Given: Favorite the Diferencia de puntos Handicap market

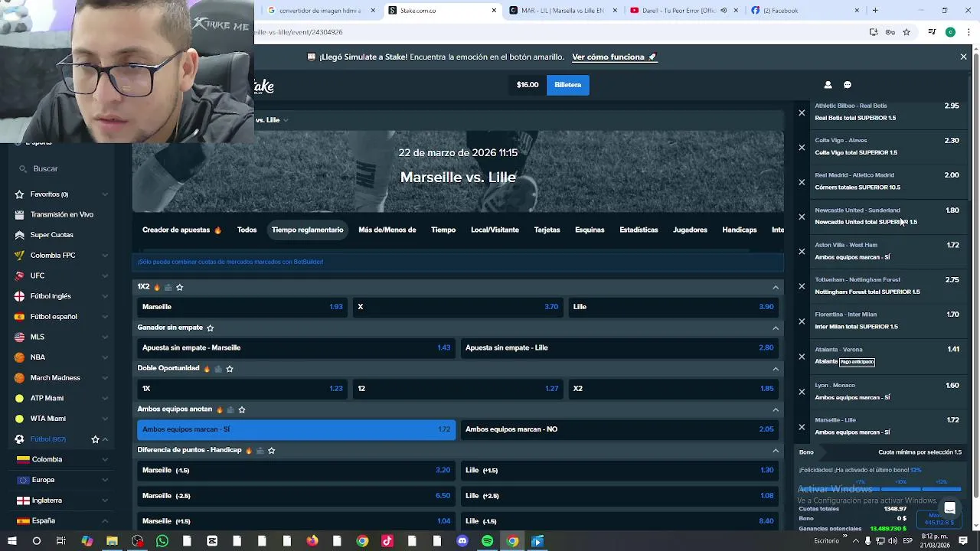Looking at the screenshot, I should click(271, 450).
